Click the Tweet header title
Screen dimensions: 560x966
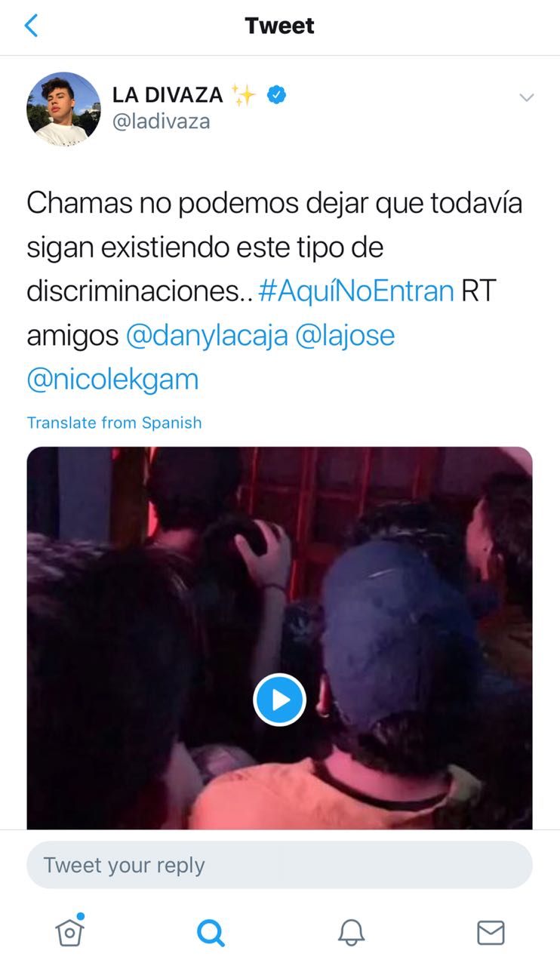point(279,26)
